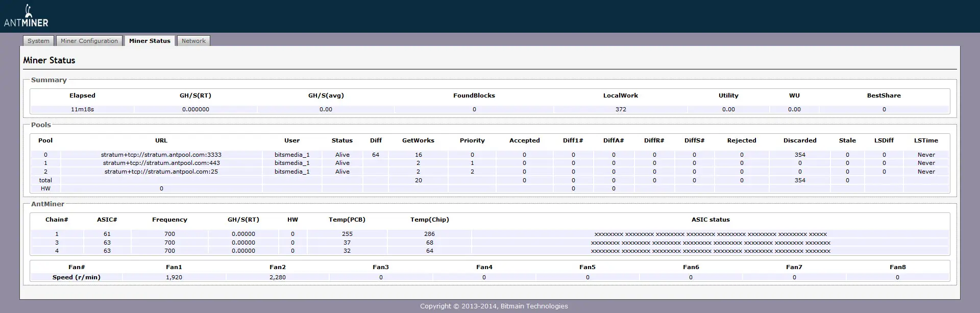This screenshot has width=980, height=313.
Task: Switch to the Network tab
Action: pos(193,41)
